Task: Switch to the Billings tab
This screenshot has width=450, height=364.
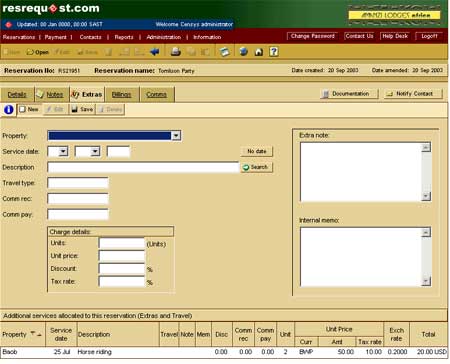Action: 122,95
